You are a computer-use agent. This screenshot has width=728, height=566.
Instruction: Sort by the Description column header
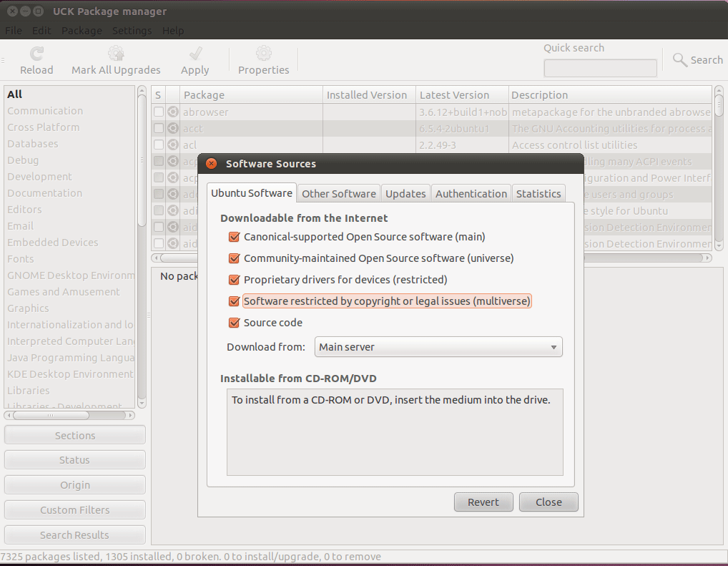click(x=610, y=94)
